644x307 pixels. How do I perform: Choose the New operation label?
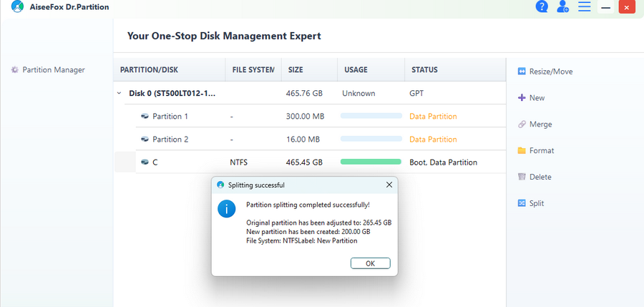point(537,98)
